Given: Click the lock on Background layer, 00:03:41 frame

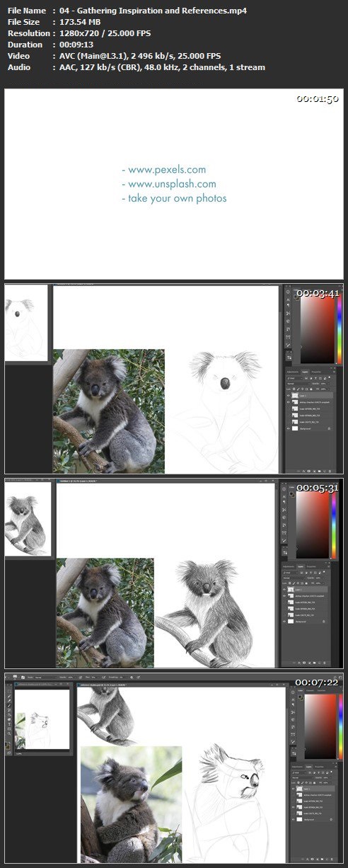Looking at the screenshot, I should 329,428.
